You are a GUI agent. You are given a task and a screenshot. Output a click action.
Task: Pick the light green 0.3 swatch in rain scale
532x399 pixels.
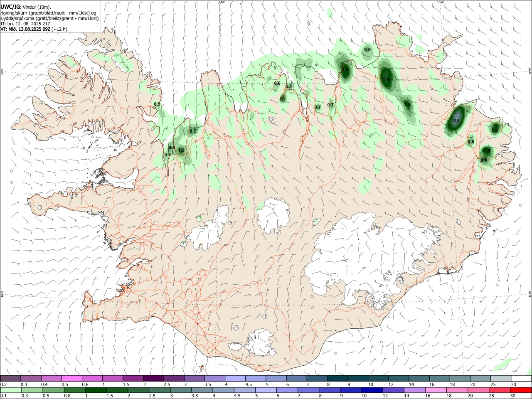point(32,390)
